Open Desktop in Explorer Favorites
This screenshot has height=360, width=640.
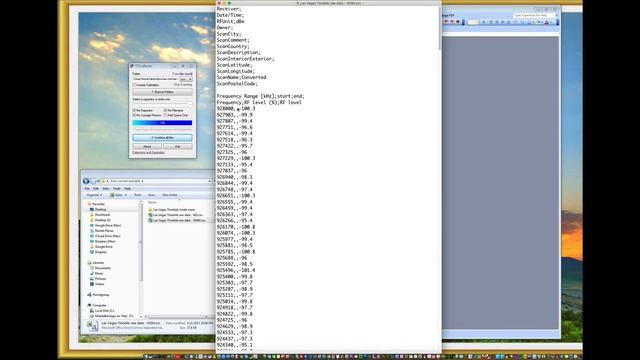pos(100,209)
